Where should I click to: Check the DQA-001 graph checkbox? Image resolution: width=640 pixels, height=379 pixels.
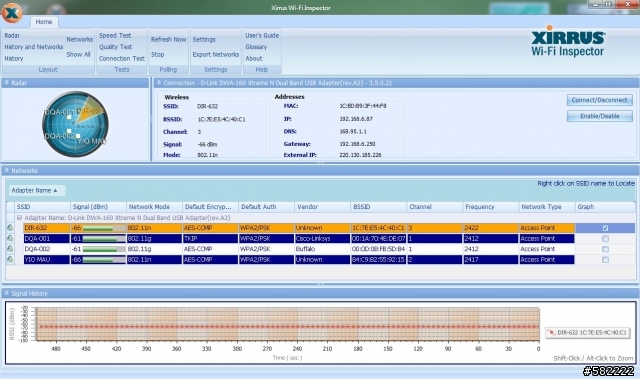point(605,239)
